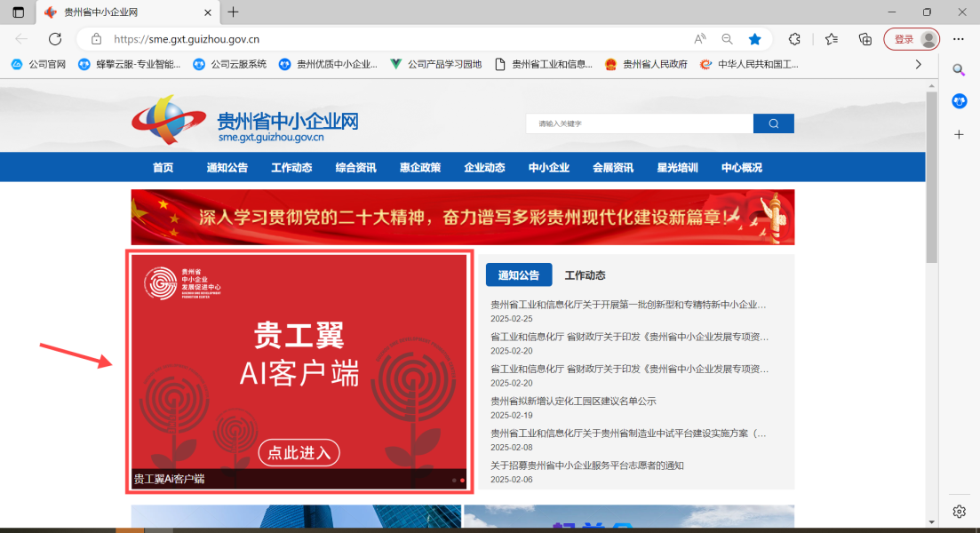The width and height of the screenshot is (980, 533).
Task: Open the browser extensions puzzle icon
Action: [793, 39]
